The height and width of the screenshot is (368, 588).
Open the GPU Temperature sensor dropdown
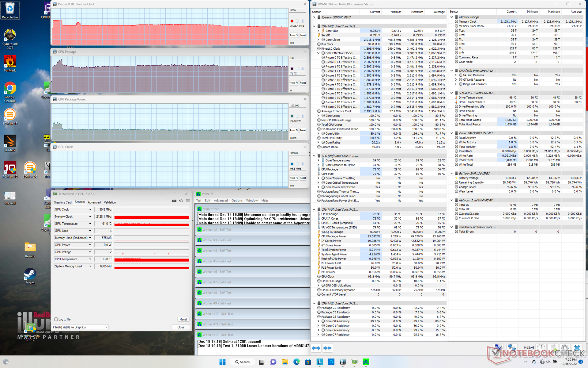click(x=90, y=224)
